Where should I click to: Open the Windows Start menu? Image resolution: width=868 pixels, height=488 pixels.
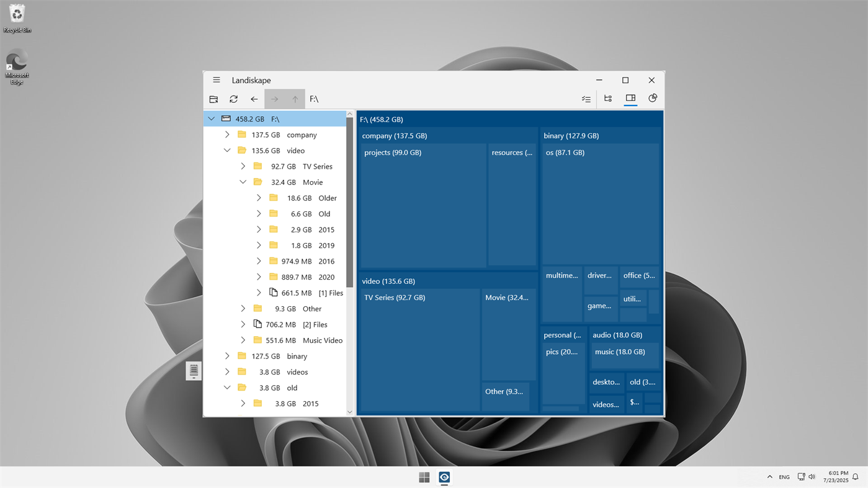[x=424, y=477]
